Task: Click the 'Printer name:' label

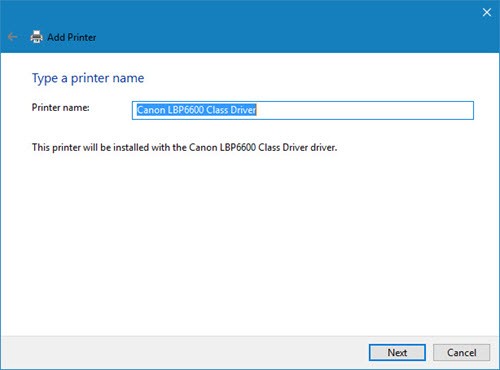Action: pos(60,108)
